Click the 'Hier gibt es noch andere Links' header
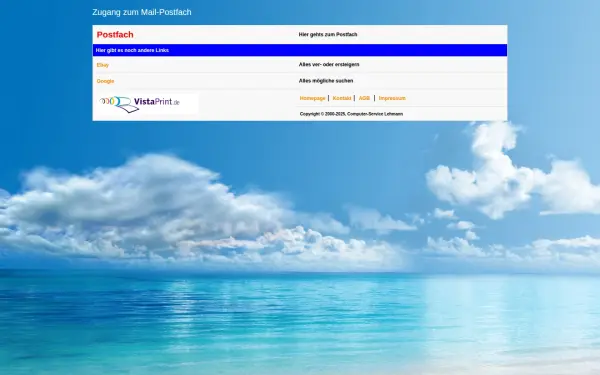Viewport: 600px width, 375px height. 132,50
